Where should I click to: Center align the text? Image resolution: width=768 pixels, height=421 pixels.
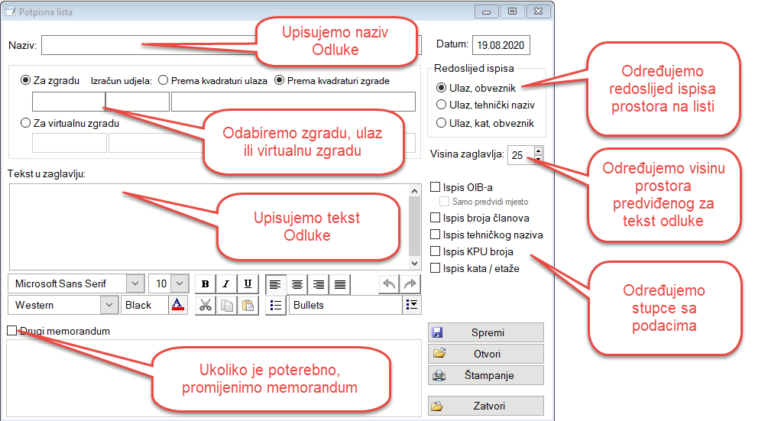click(297, 284)
